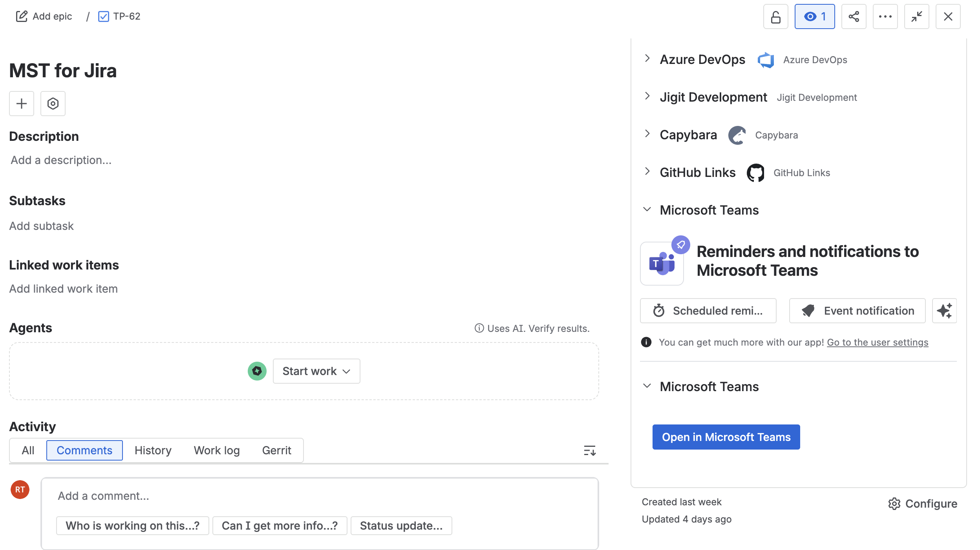Click the Description heading
This screenshot has height=550, width=980.
[x=44, y=137]
